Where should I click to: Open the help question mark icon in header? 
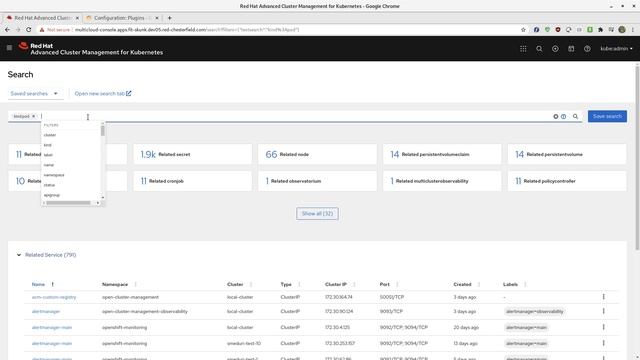(x=587, y=49)
